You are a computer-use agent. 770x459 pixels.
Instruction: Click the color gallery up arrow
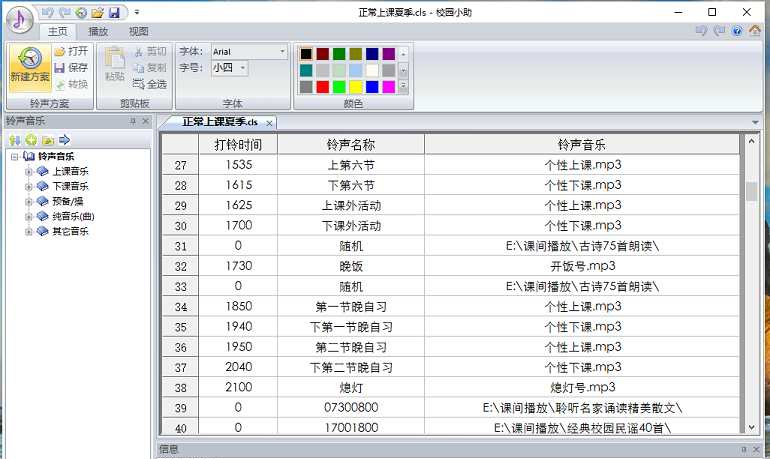pos(403,54)
